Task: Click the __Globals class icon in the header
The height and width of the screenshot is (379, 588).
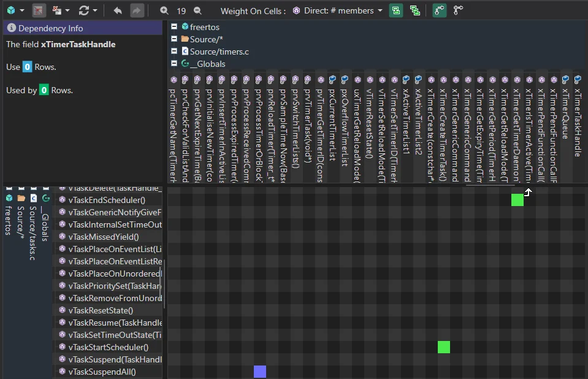Action: click(185, 63)
